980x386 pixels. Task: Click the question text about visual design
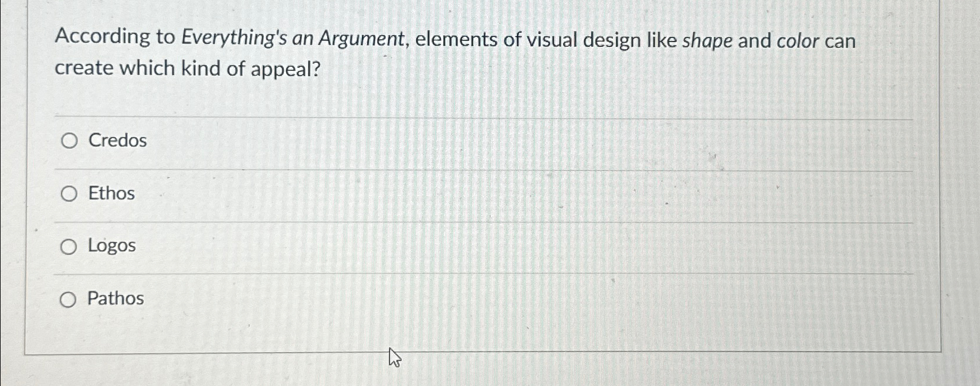click(x=411, y=53)
